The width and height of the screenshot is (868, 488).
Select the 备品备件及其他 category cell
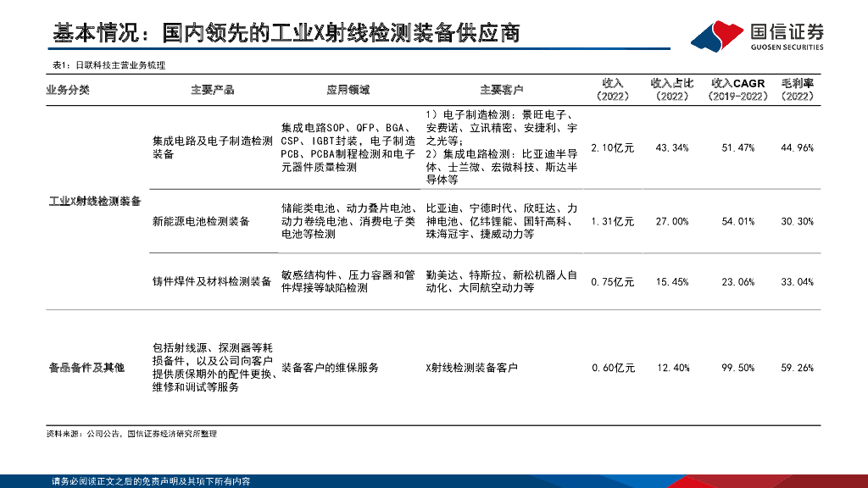tap(86, 368)
